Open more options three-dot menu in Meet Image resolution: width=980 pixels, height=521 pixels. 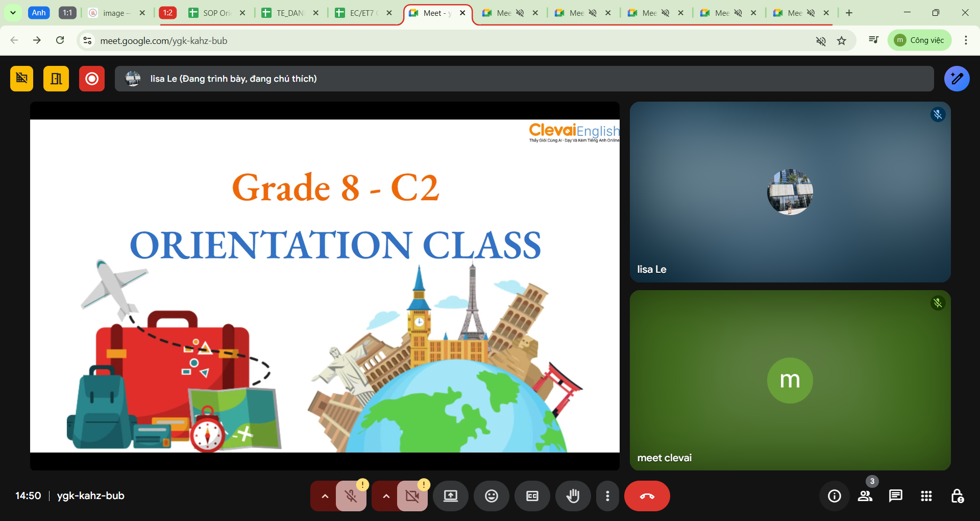coord(607,496)
